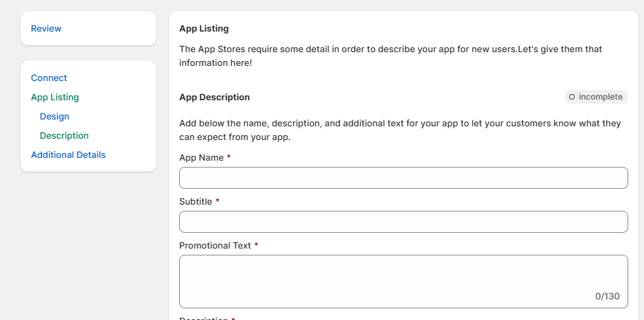This screenshot has height=320, width=644.
Task: Click the App Description section heading
Action: (214, 97)
